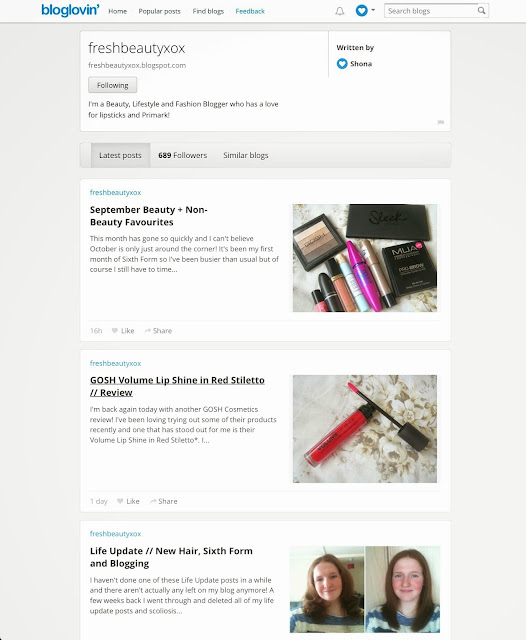Share the GOSH Volume Lip Shine post

coord(163,501)
